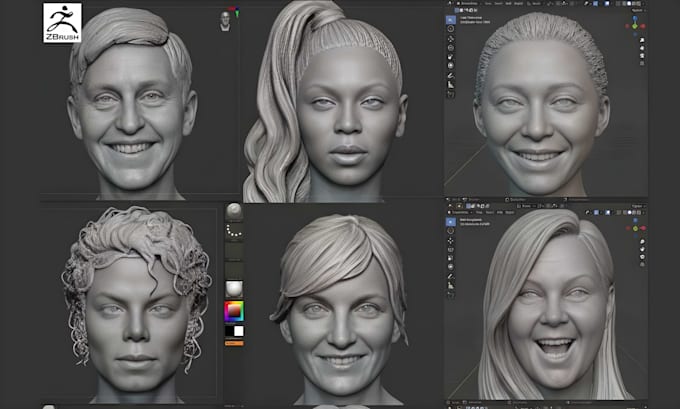Click the red X axis of top viewport gizmo
The image size is (680, 409).
click(643, 26)
